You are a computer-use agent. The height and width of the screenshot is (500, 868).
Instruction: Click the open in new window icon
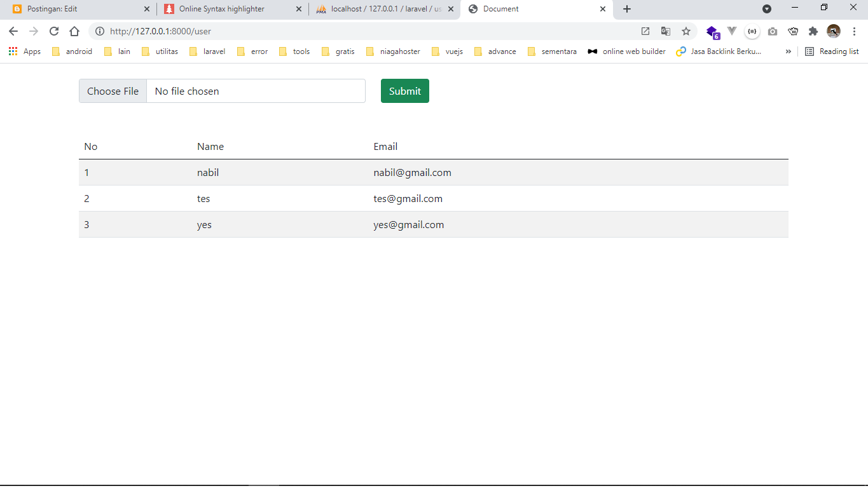pos(645,30)
